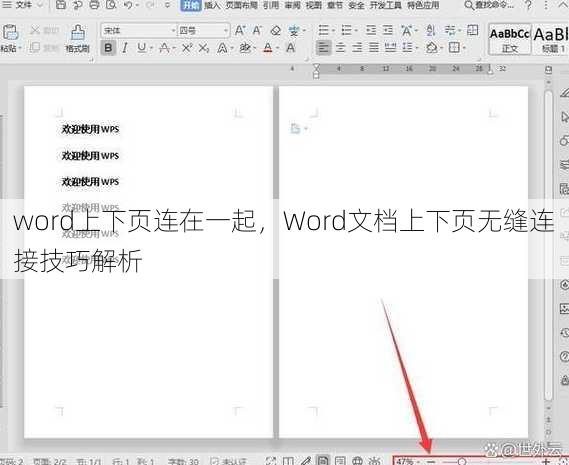Apply the 正文 style

pos(510,39)
